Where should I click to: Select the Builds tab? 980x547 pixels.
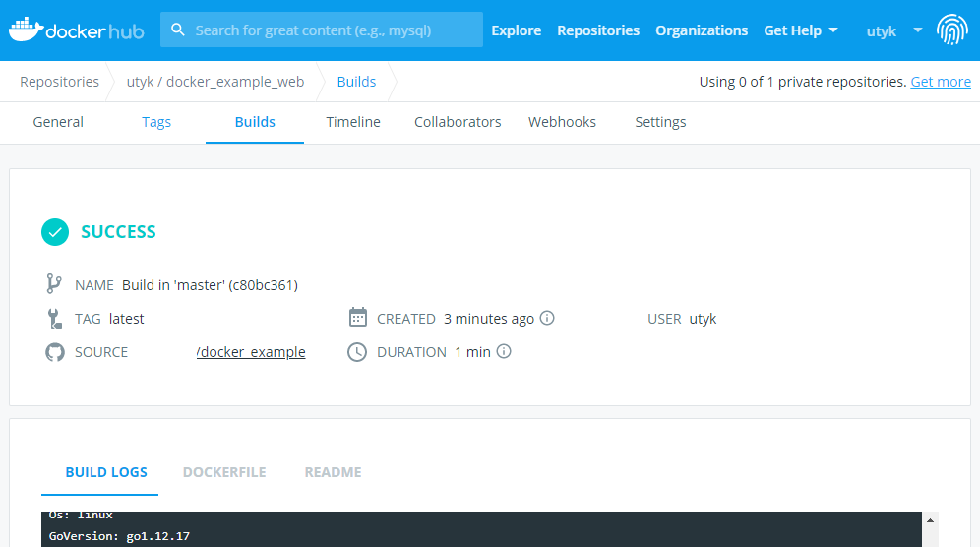(x=255, y=122)
